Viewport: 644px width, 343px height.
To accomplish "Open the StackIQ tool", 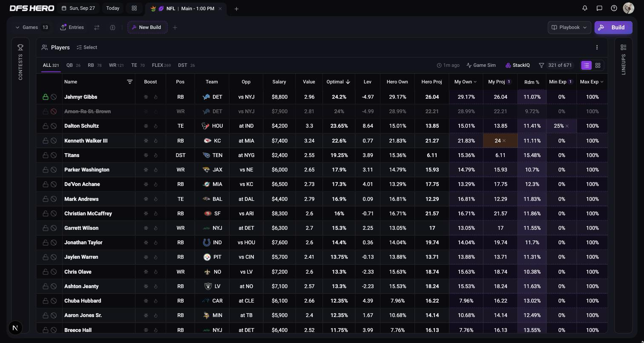I will [517, 65].
